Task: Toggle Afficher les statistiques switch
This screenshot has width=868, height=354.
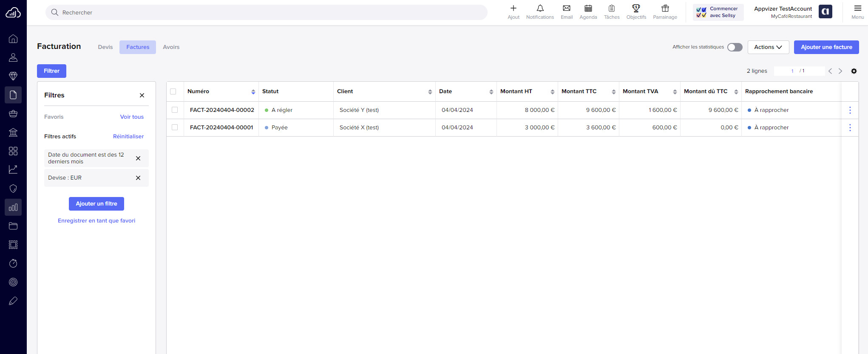Action: click(x=735, y=47)
